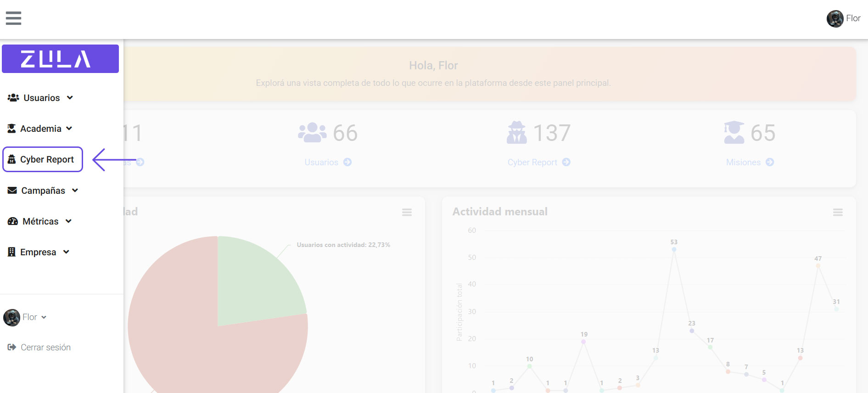
Task: Expand the Academia sidebar menu
Action: (x=40, y=129)
